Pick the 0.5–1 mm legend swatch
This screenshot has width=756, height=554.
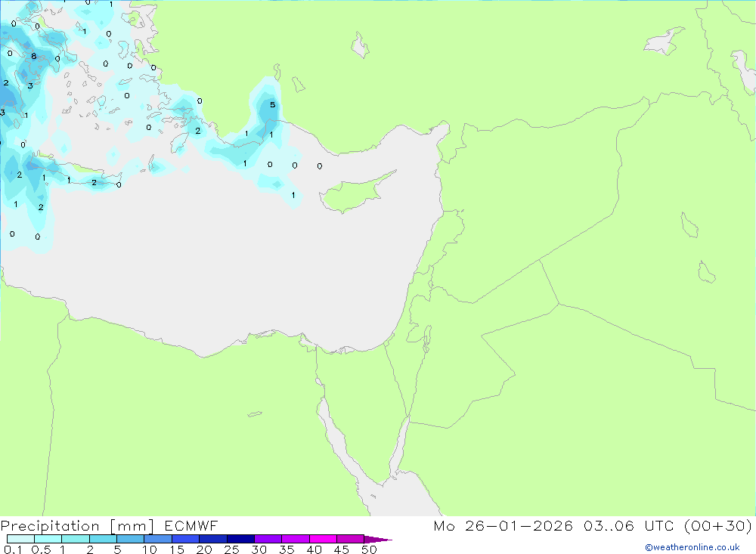48,539
